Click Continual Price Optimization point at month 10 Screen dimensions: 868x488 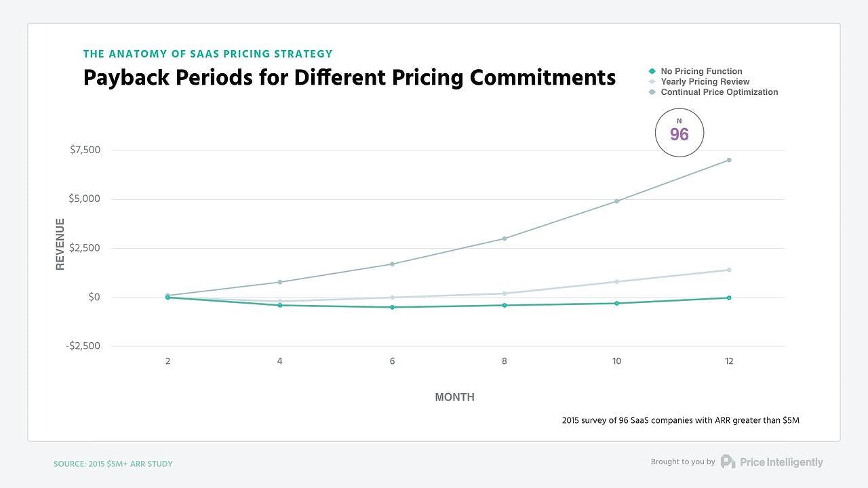point(616,201)
